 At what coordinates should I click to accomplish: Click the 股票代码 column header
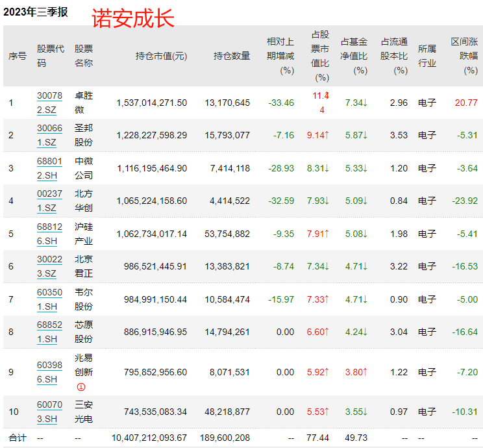point(51,56)
